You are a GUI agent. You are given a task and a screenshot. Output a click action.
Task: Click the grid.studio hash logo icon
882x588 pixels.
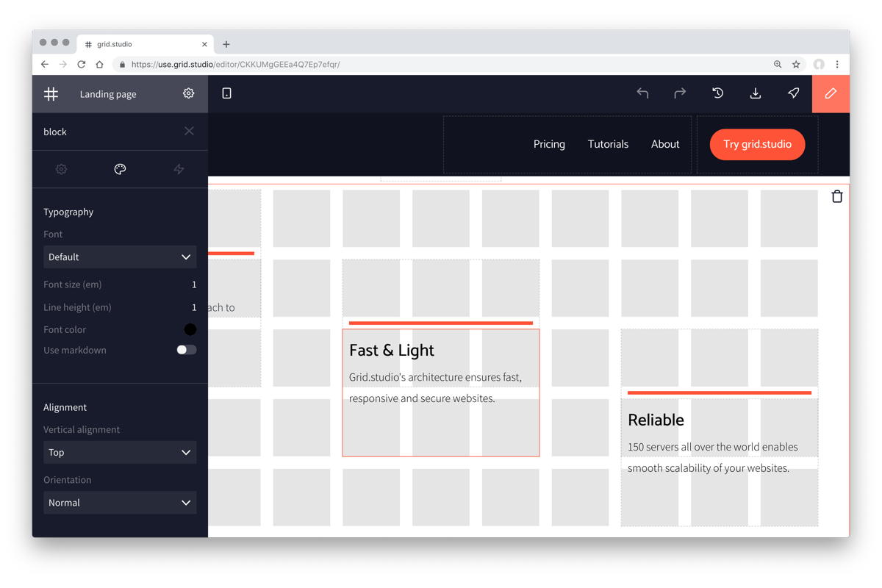[51, 94]
